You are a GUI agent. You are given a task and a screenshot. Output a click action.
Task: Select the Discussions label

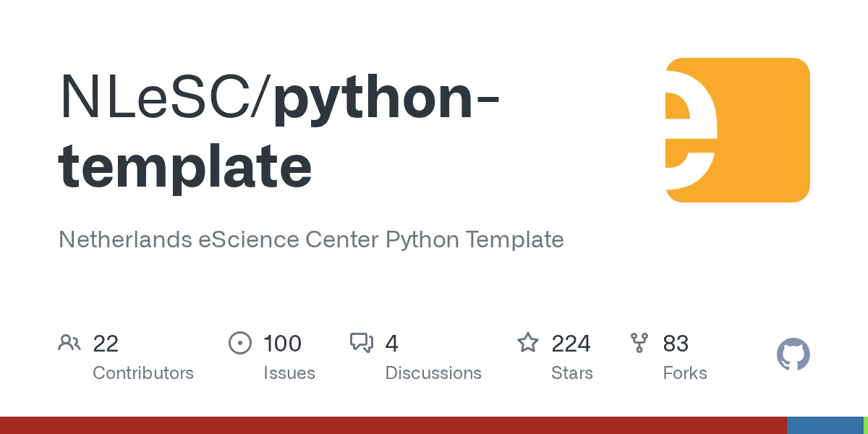point(433,373)
